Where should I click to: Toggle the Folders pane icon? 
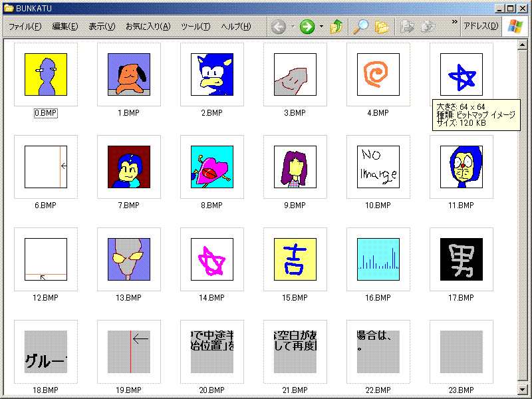pos(381,27)
